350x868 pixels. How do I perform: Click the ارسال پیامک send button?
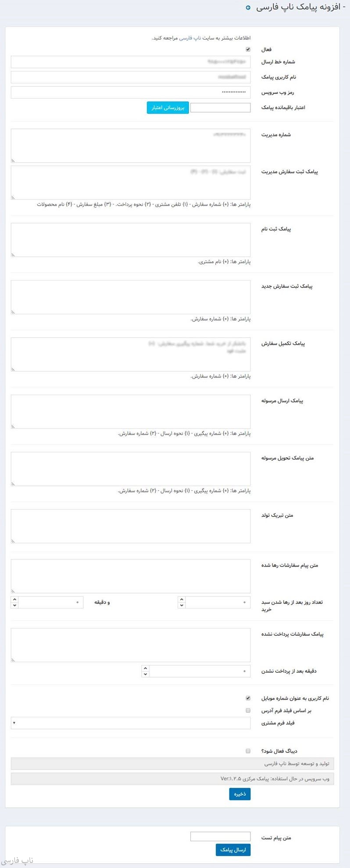pos(233,850)
